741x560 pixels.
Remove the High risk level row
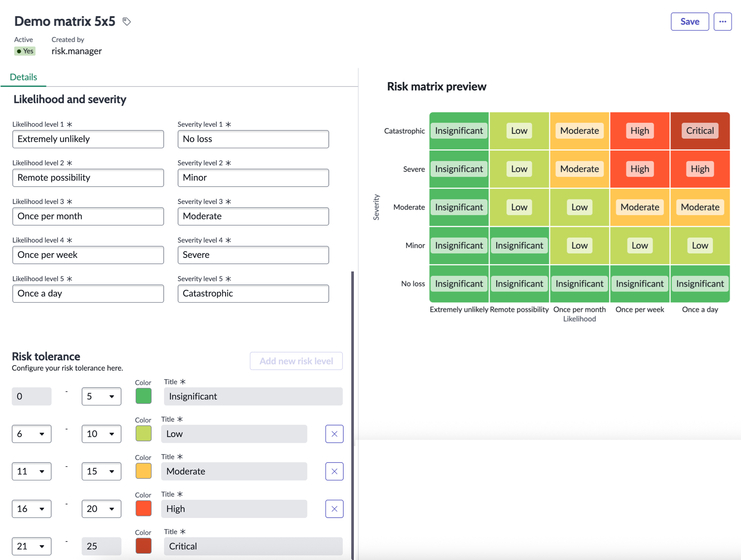pyautogui.click(x=334, y=509)
